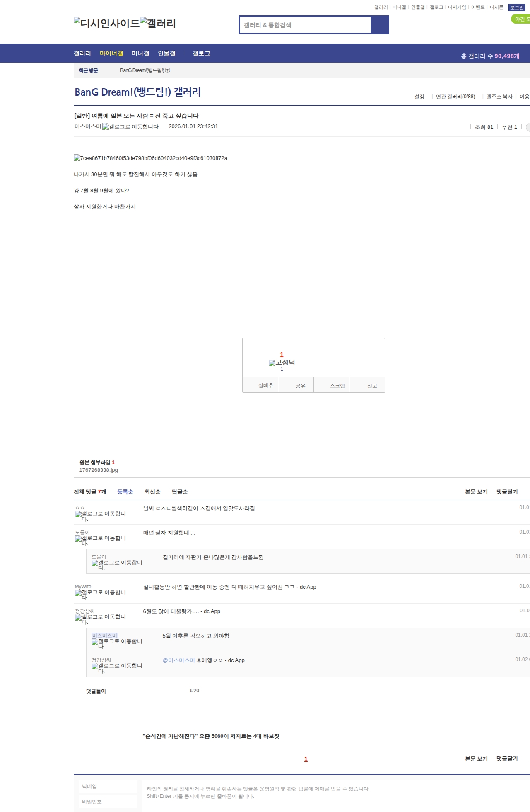Click into the comment text area
This screenshot has height=812, width=530.
(336, 796)
